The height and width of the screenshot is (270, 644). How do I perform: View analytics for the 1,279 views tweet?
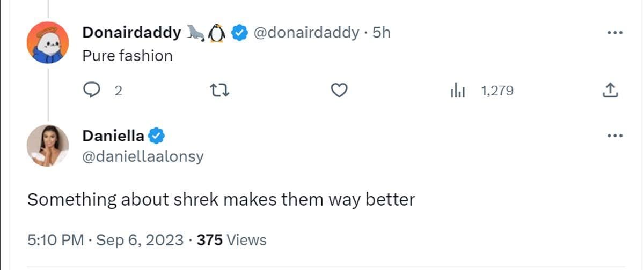(457, 91)
